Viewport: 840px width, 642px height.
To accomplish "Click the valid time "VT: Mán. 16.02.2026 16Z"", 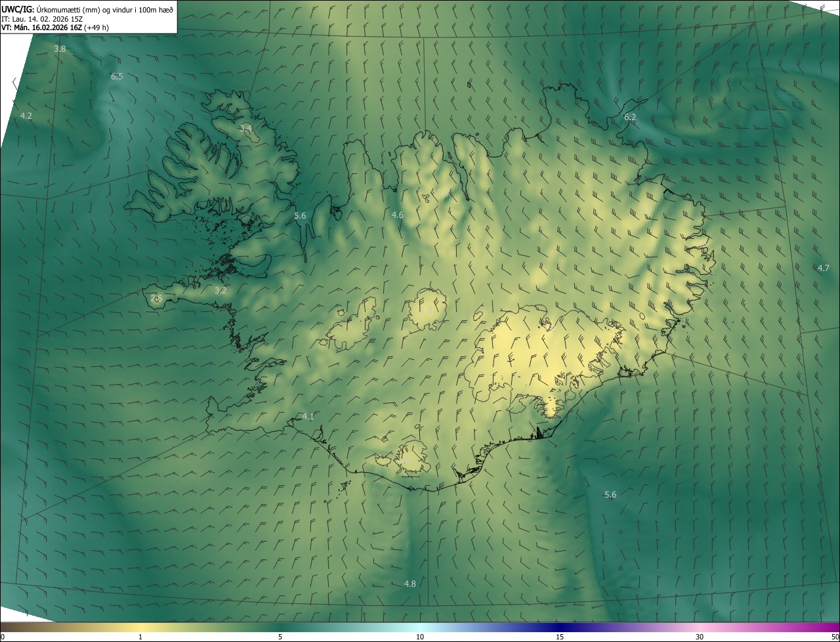I will [41, 28].
